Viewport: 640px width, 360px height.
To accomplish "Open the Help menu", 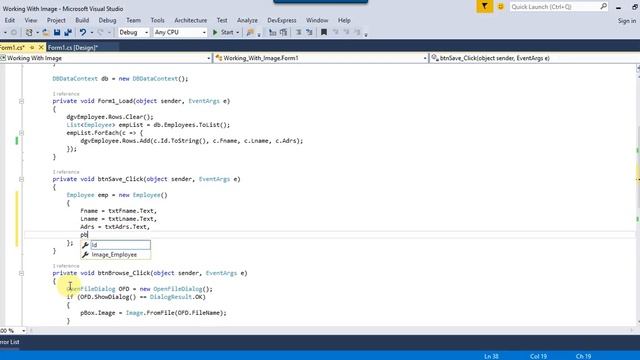I will [x=344, y=20].
